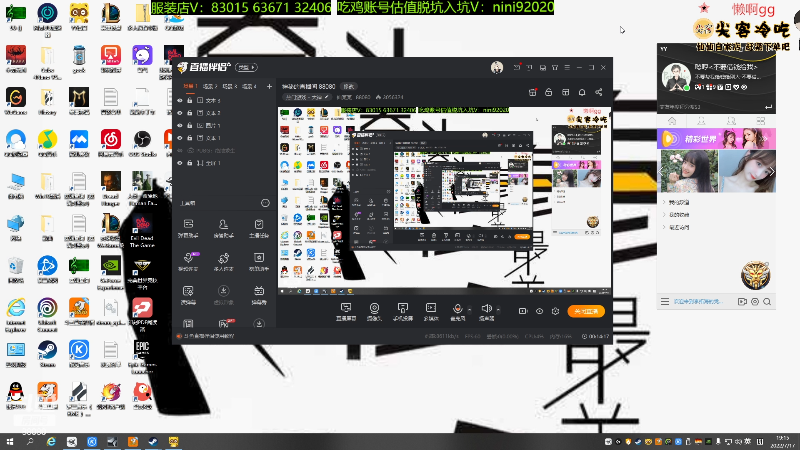Open the pink banner in YY window
This screenshot has height=450, width=800.
coord(716,138)
